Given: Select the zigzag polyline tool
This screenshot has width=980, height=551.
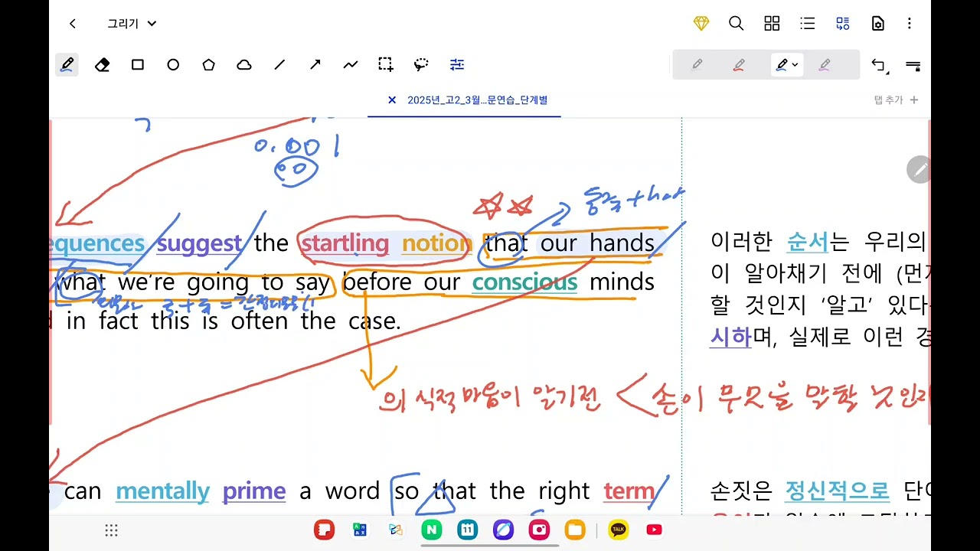Looking at the screenshot, I should point(351,65).
